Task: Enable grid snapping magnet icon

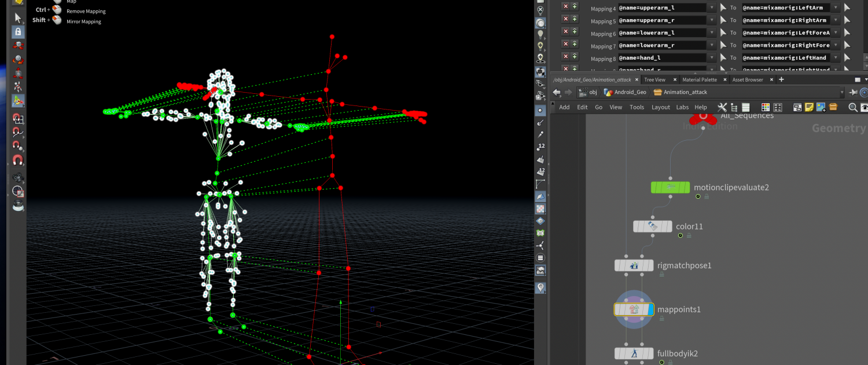Action: tap(18, 119)
